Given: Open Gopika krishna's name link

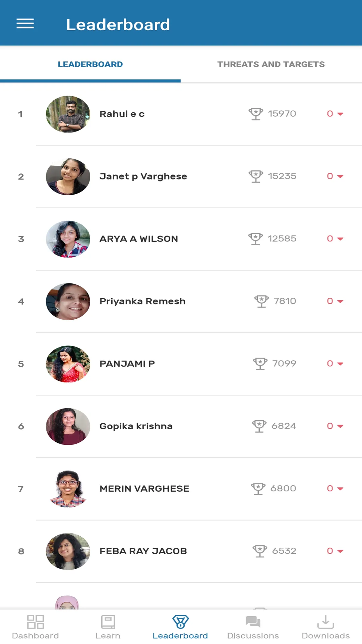Looking at the screenshot, I should (x=136, y=426).
